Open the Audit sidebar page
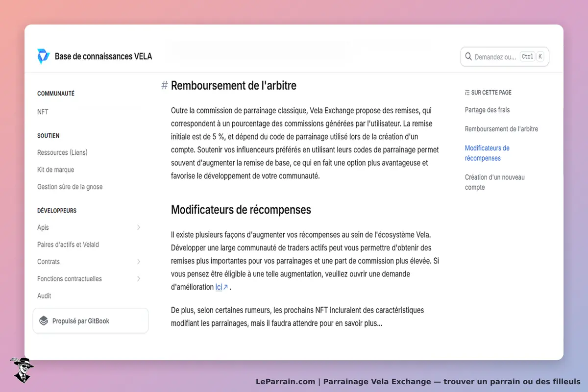588x392 pixels. pyautogui.click(x=44, y=296)
